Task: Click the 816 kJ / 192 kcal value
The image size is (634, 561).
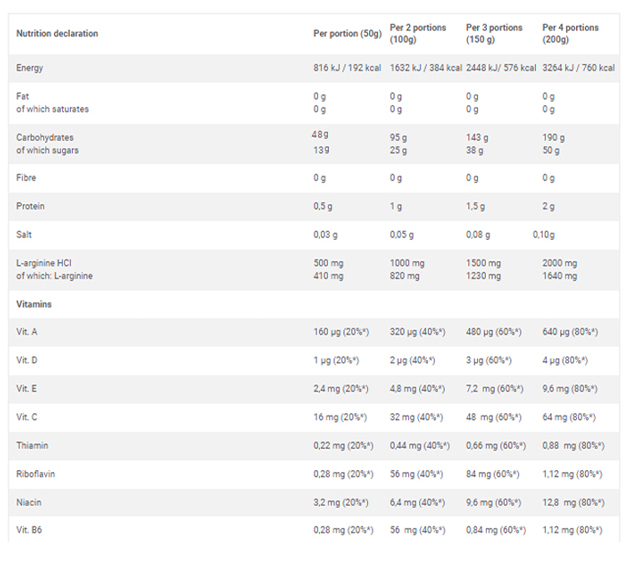Action: [347, 68]
